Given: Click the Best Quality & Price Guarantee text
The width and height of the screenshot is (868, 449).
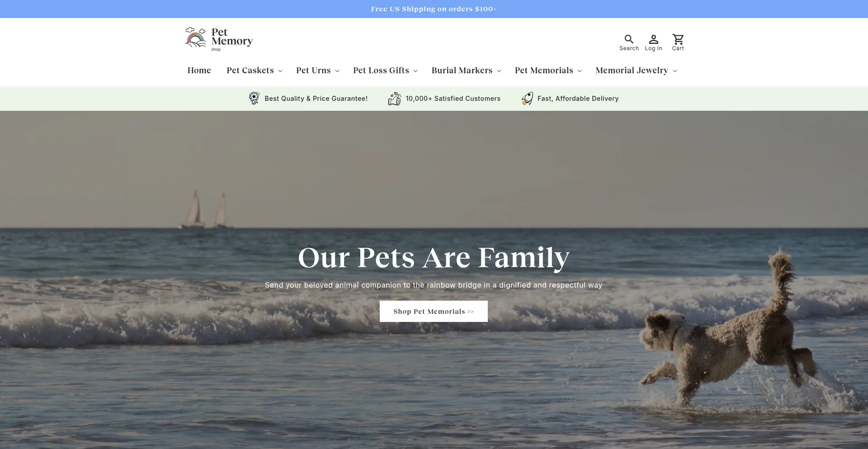Looking at the screenshot, I should click(x=316, y=99).
